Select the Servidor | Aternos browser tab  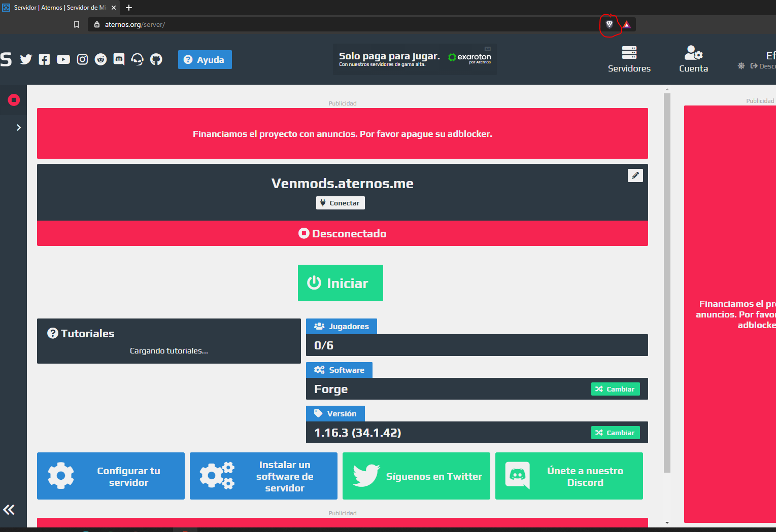tap(60, 8)
